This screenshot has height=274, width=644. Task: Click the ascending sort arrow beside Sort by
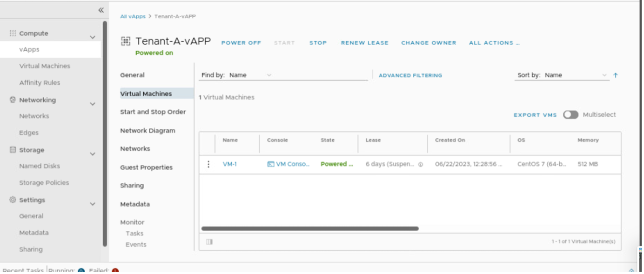(x=617, y=75)
